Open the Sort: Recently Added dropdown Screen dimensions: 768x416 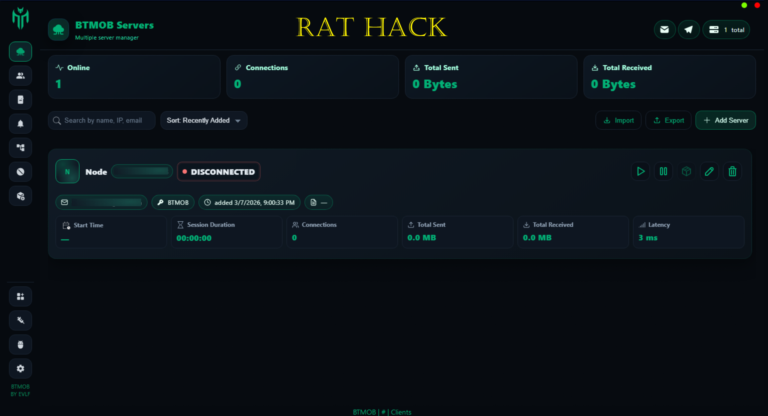[204, 120]
